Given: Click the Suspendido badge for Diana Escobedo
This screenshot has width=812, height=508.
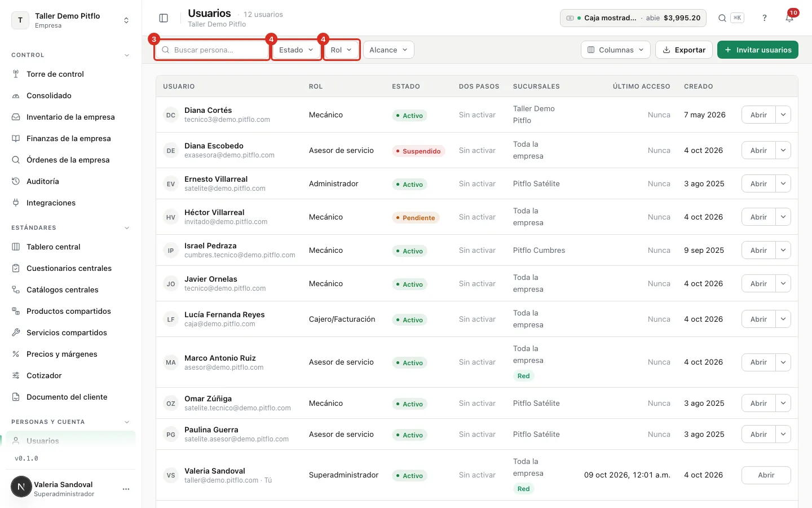Looking at the screenshot, I should tap(418, 151).
